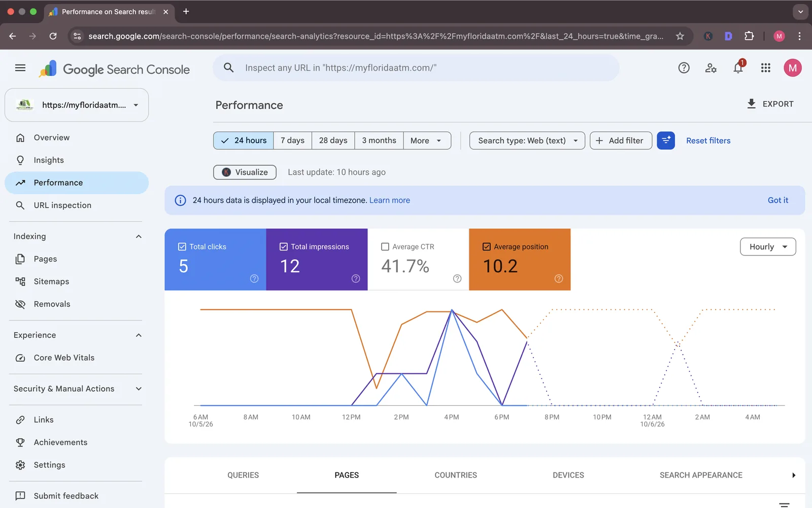Screen dimensions: 812x508
Task: Open the Search Console help icon
Action: point(684,68)
